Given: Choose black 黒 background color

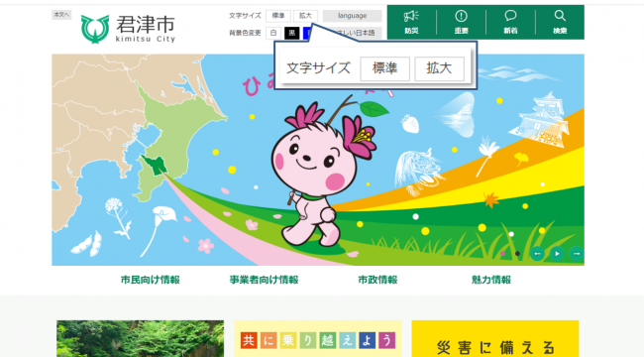Looking at the screenshot, I should (x=292, y=33).
